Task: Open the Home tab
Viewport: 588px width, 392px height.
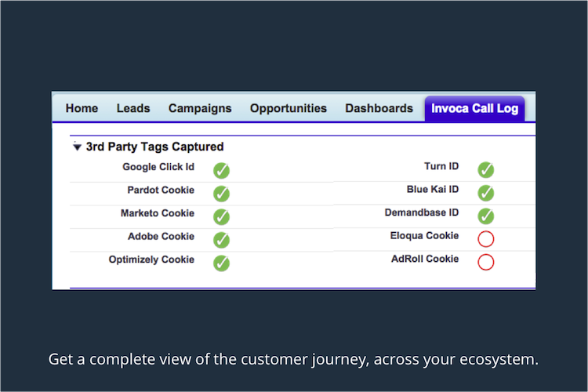Action: [x=82, y=108]
